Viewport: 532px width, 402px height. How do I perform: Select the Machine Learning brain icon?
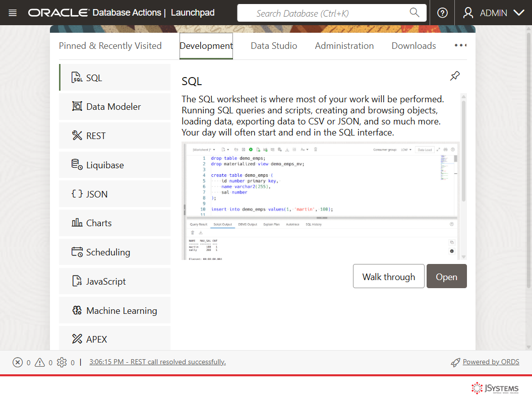point(77,310)
